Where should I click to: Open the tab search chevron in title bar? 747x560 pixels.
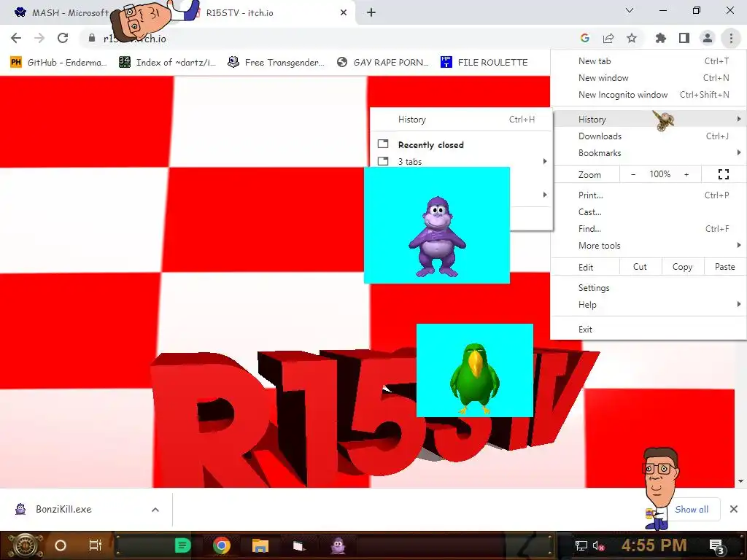pyautogui.click(x=630, y=10)
